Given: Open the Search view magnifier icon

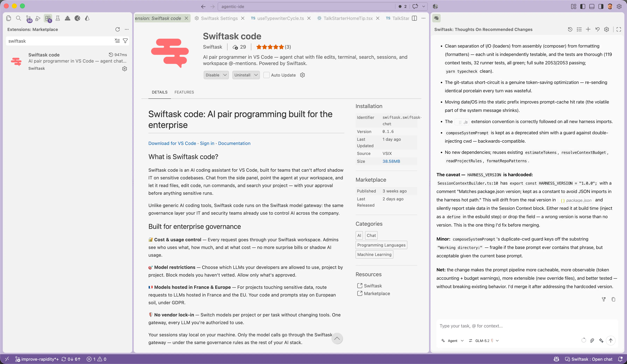Looking at the screenshot, I should [18, 18].
